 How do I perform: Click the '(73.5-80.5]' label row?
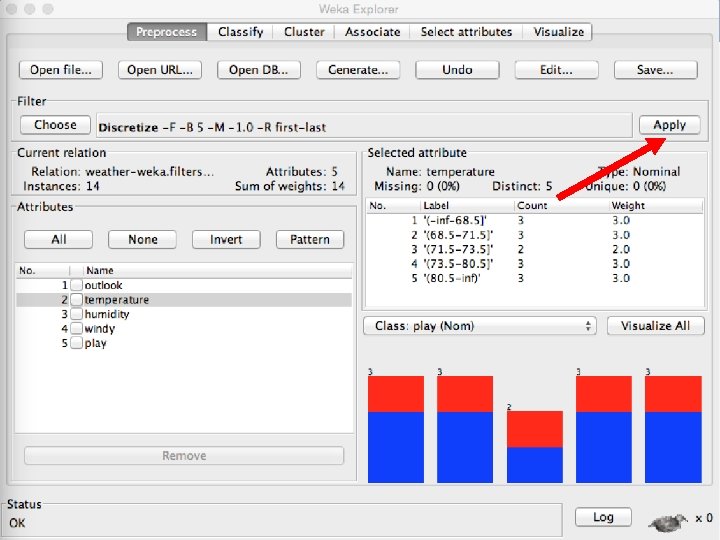coord(534,264)
